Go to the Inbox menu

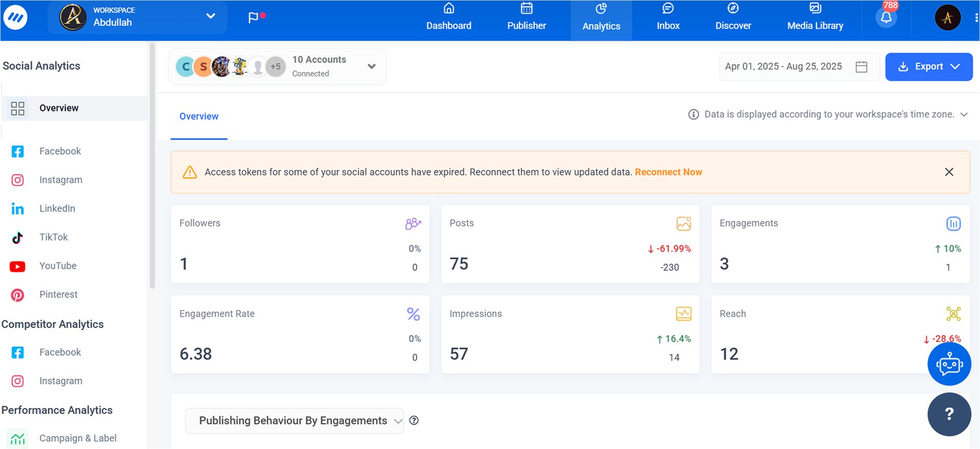click(668, 18)
